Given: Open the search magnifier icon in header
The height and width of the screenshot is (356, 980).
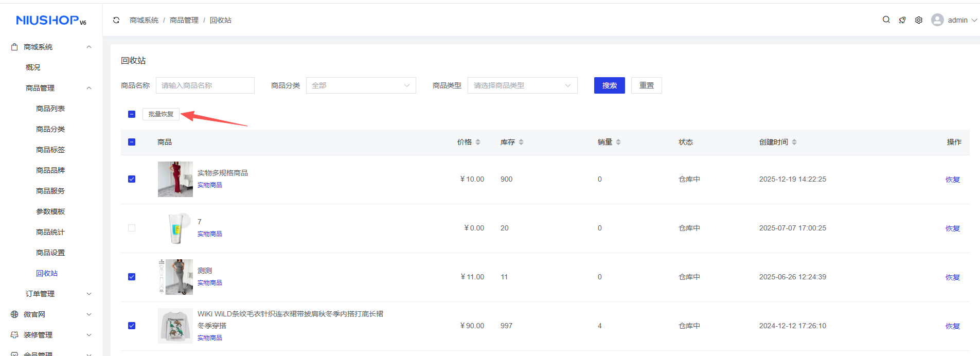Looking at the screenshot, I should [x=886, y=20].
